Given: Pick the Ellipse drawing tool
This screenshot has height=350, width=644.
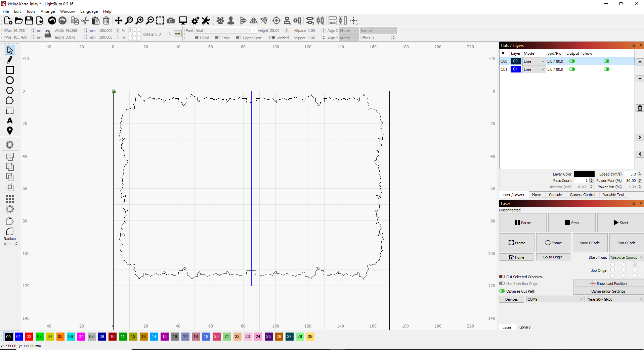Looking at the screenshot, I should (x=10, y=80).
